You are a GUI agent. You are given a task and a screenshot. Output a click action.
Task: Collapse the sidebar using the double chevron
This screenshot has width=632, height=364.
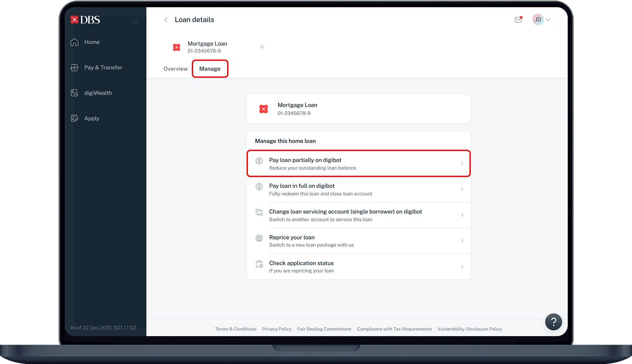pos(135,22)
